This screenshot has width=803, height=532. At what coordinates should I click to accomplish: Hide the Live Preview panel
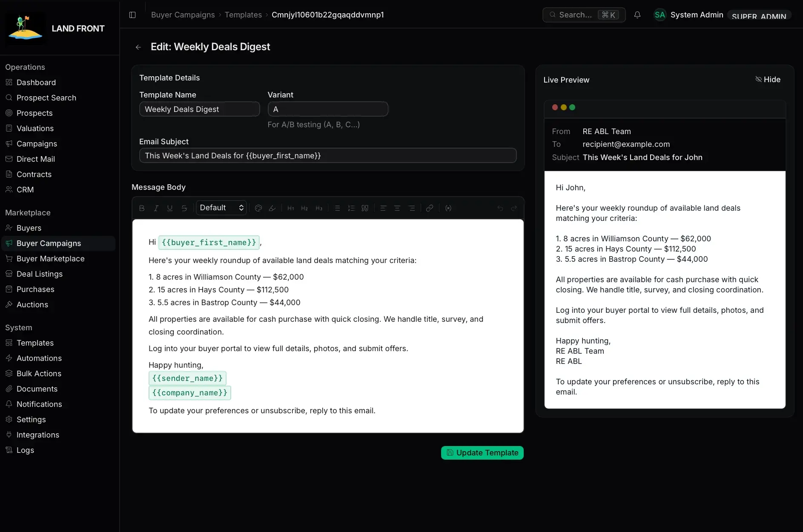(x=768, y=80)
